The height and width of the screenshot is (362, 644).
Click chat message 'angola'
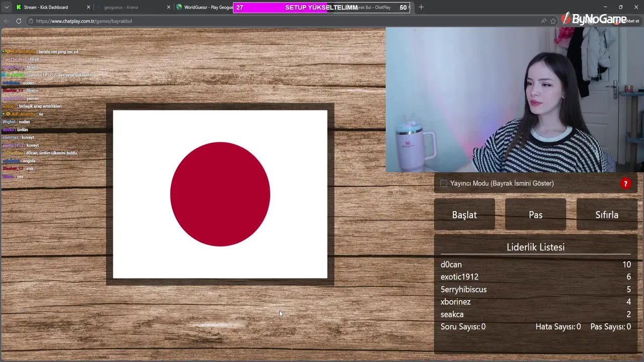[29, 161]
